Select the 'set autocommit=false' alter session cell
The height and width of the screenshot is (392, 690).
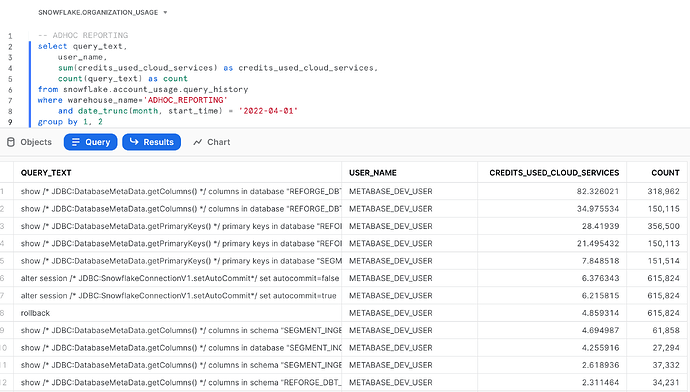(177, 278)
